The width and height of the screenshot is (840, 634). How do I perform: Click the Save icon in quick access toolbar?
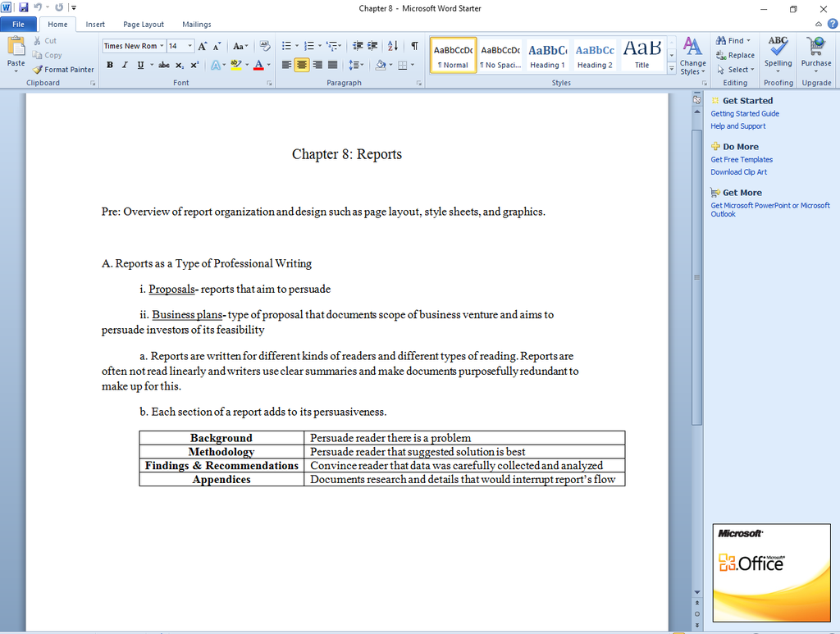point(24,7)
